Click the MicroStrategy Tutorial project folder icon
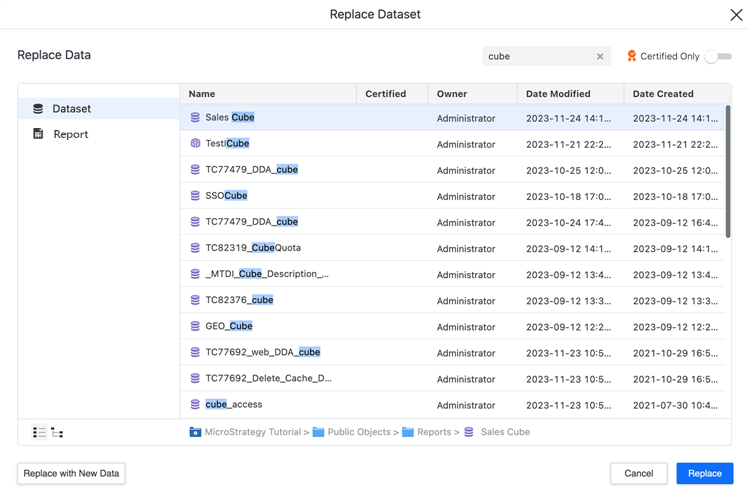The width and height of the screenshot is (749, 498). click(195, 432)
